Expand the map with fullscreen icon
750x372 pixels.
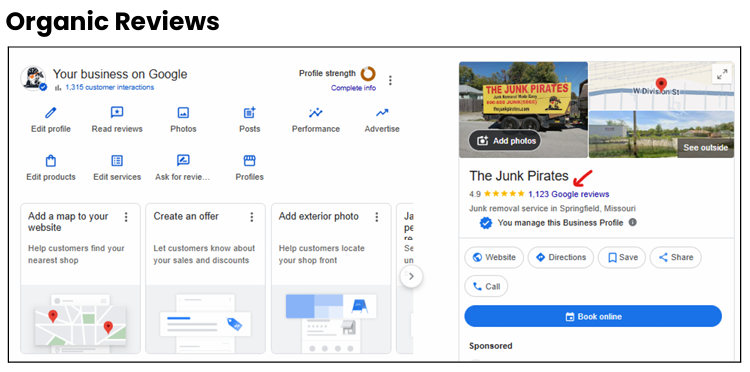click(x=722, y=74)
